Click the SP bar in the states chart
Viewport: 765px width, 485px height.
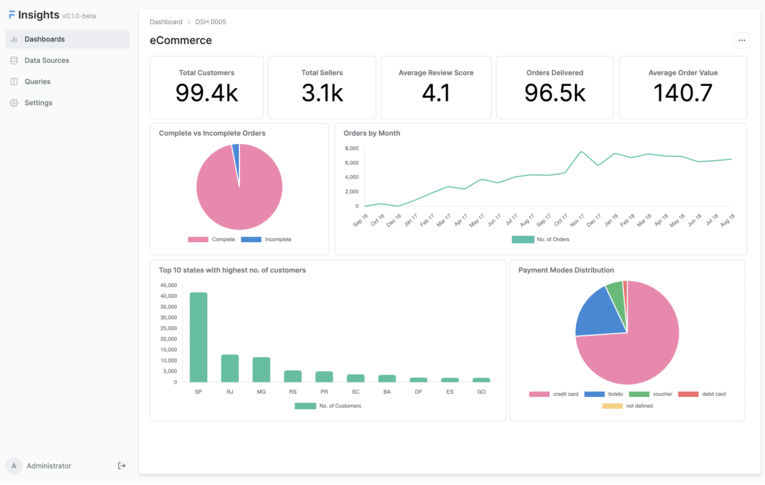point(199,337)
